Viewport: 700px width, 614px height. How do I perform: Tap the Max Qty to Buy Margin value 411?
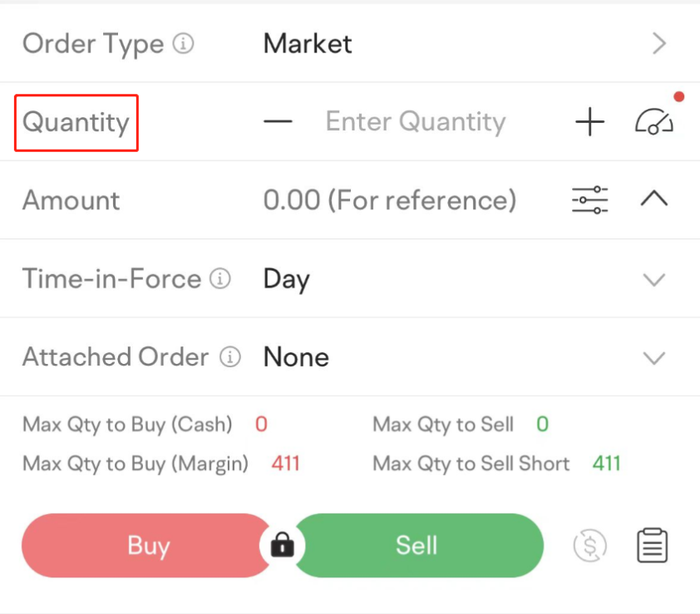(286, 463)
